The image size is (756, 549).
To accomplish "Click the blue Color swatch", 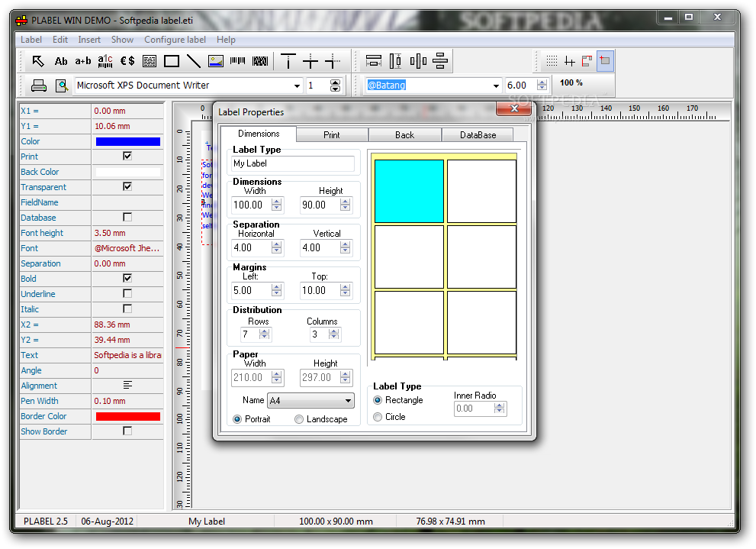I will click(127, 141).
